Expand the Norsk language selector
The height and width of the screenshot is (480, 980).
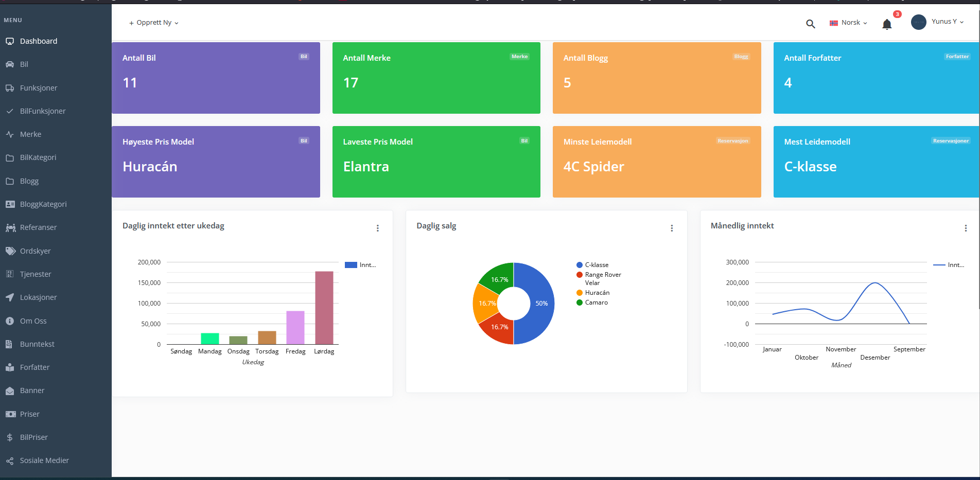(x=849, y=23)
